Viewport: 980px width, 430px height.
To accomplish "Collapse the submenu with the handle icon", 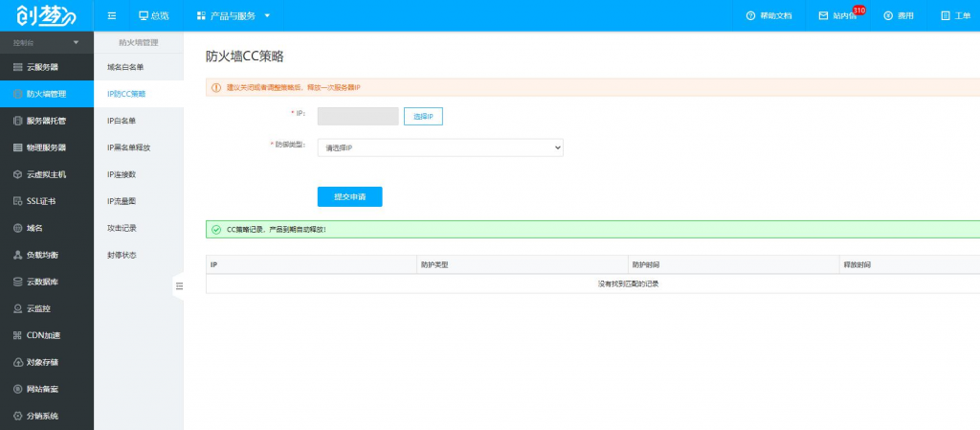I will [x=178, y=286].
